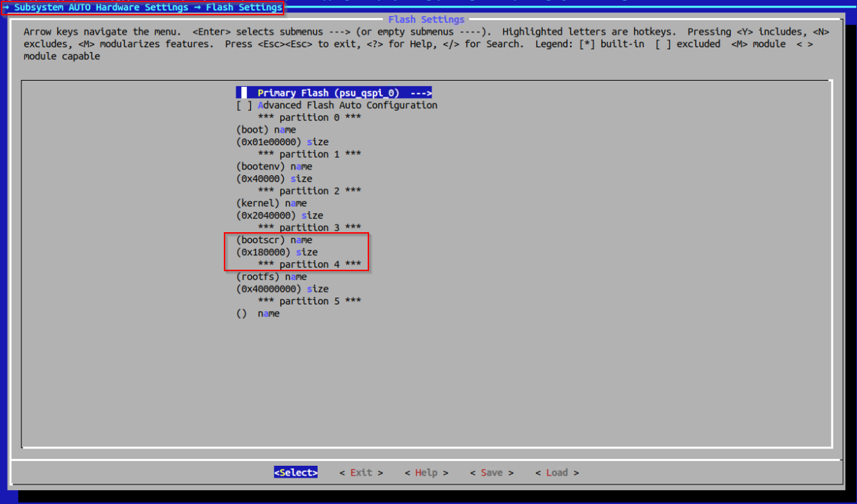Select the (0x2040000) size entry
857x504 pixels.
click(x=279, y=216)
